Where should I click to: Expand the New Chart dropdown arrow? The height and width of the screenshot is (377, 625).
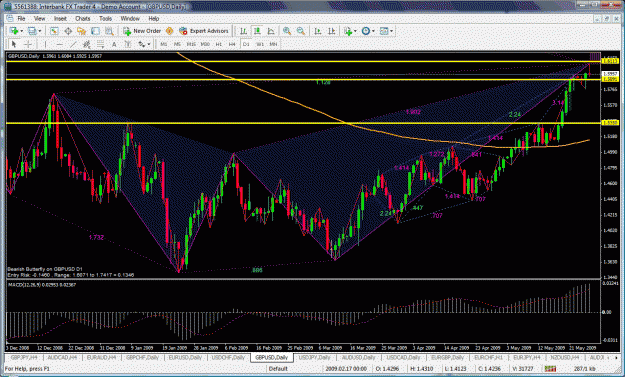pos(22,31)
